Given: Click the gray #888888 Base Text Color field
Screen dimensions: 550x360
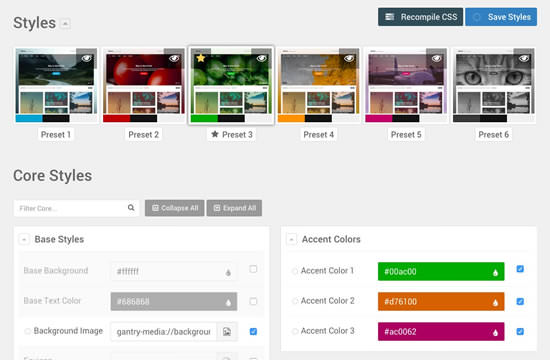Looking at the screenshot, I should coord(174,301).
